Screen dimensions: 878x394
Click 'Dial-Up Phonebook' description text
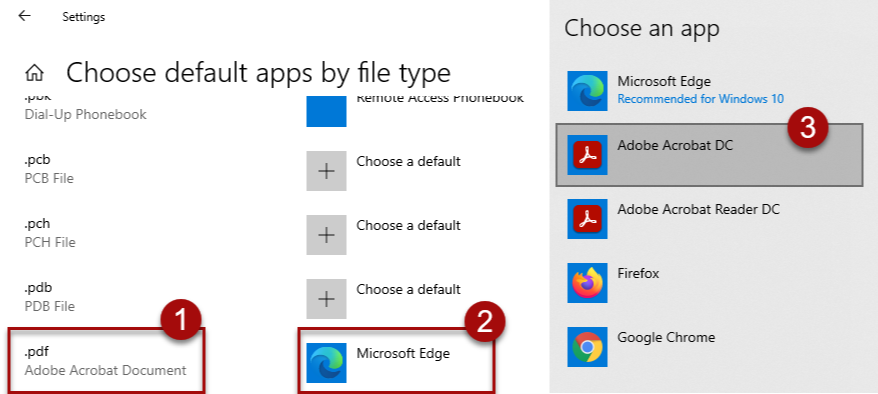[86, 115]
